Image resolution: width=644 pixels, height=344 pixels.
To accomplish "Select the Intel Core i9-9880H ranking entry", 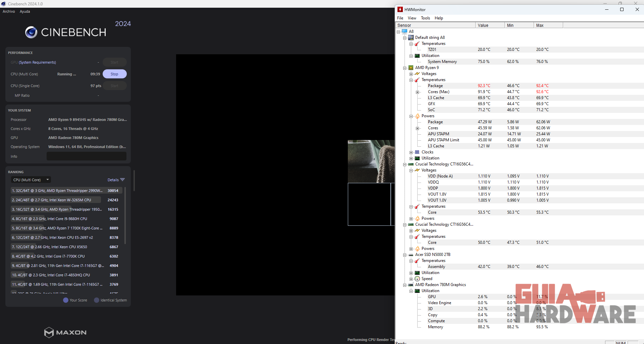I will [x=66, y=219].
